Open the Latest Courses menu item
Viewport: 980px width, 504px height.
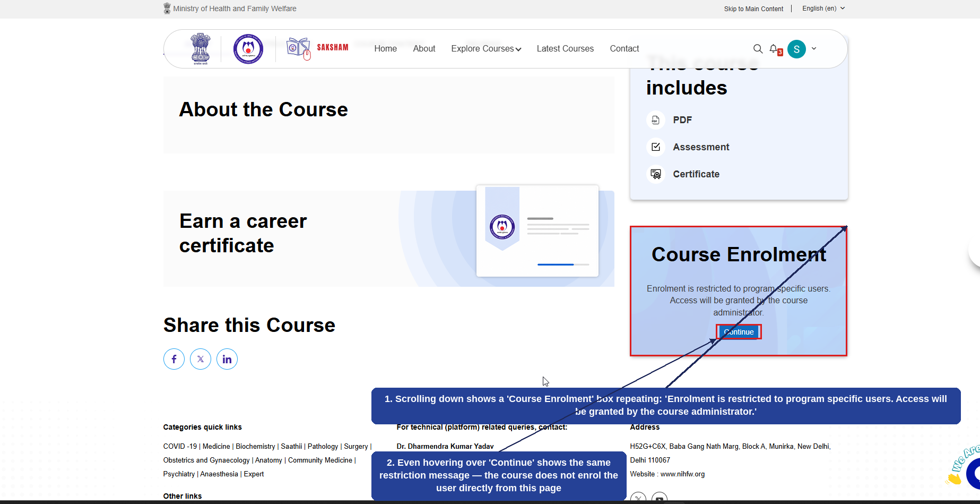[565, 49]
